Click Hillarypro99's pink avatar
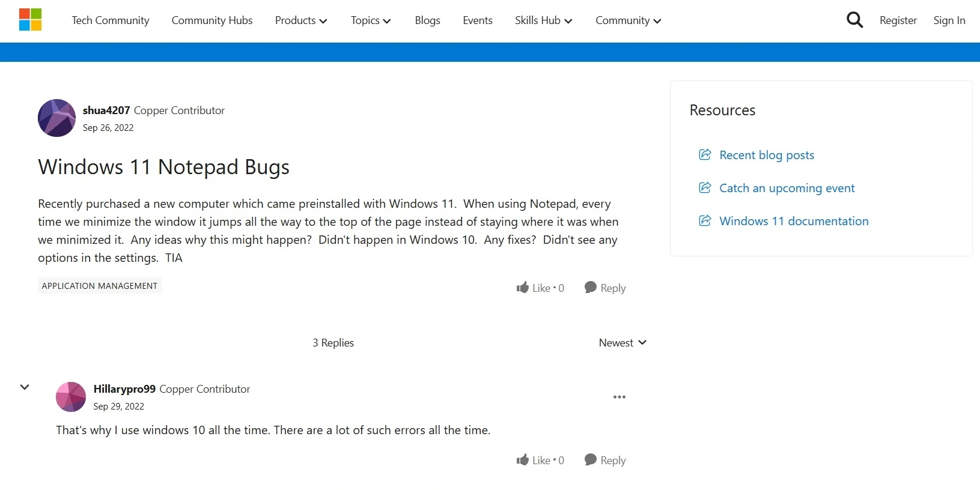 coord(71,397)
